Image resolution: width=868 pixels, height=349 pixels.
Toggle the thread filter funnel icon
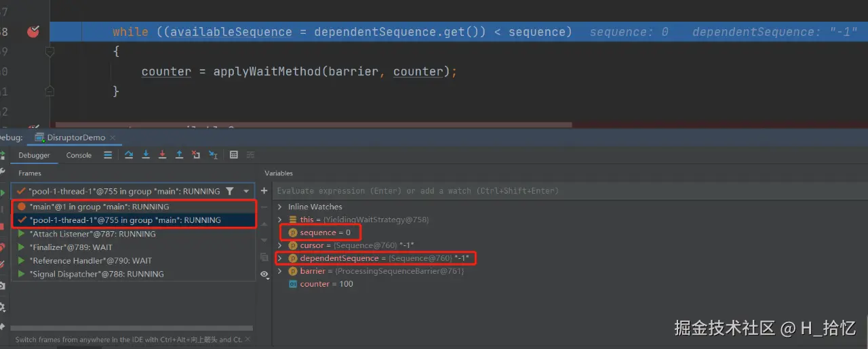[230, 191]
